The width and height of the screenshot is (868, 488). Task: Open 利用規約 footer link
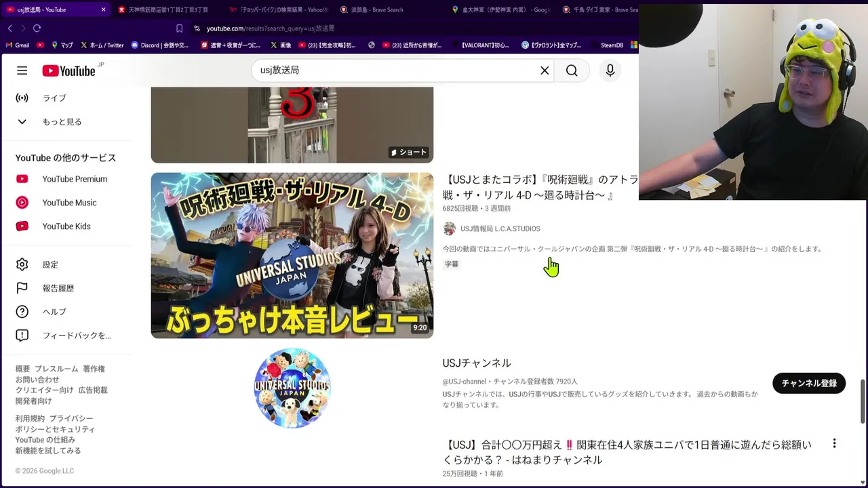pos(30,419)
